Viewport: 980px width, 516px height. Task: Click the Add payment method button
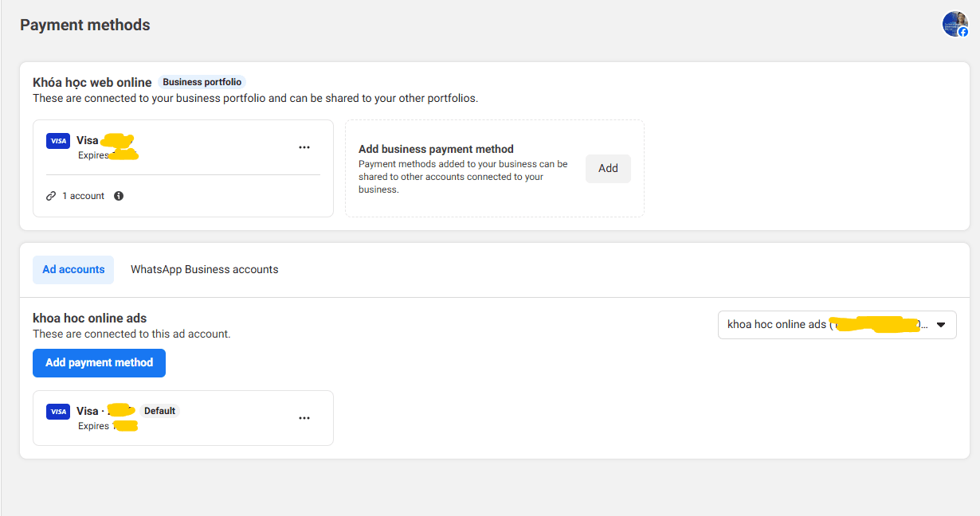(x=99, y=363)
